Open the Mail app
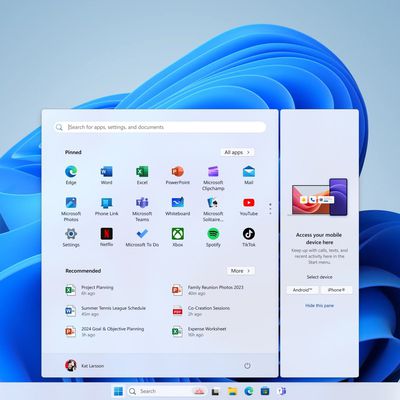400x400 pixels. click(249, 175)
